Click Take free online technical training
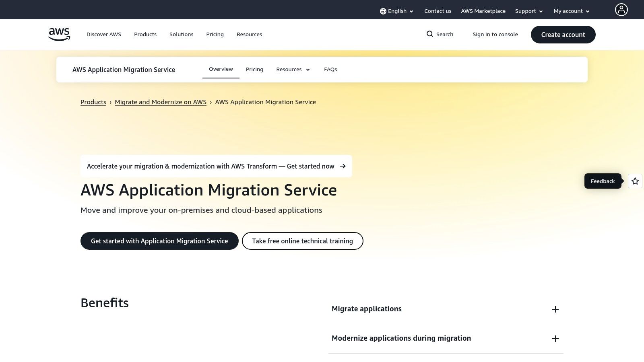The width and height of the screenshot is (644, 362). pos(302,241)
